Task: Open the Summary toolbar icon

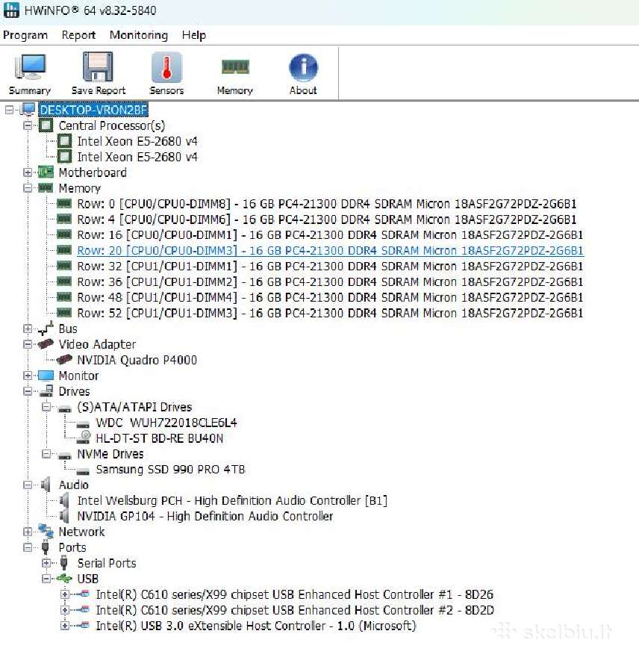Action: [30, 66]
